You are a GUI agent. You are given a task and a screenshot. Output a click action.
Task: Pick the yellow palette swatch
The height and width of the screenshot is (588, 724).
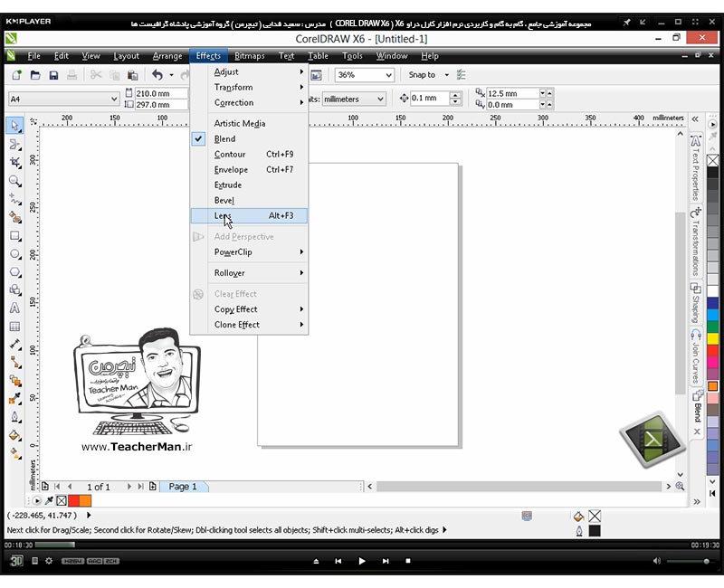(713, 338)
